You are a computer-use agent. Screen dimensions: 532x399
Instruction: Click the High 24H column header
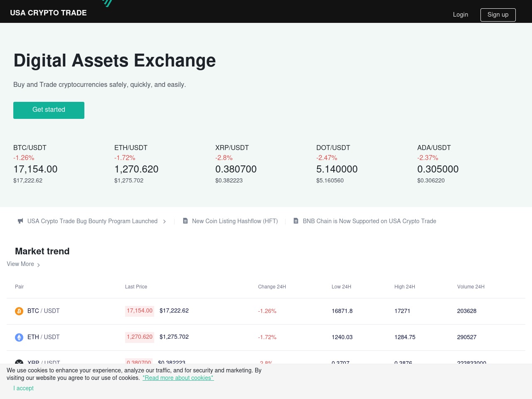point(405,287)
